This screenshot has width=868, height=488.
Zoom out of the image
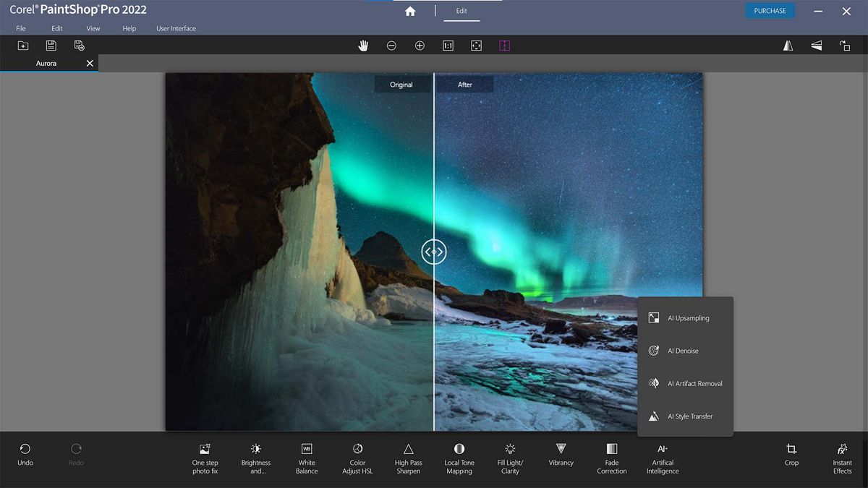(x=391, y=45)
